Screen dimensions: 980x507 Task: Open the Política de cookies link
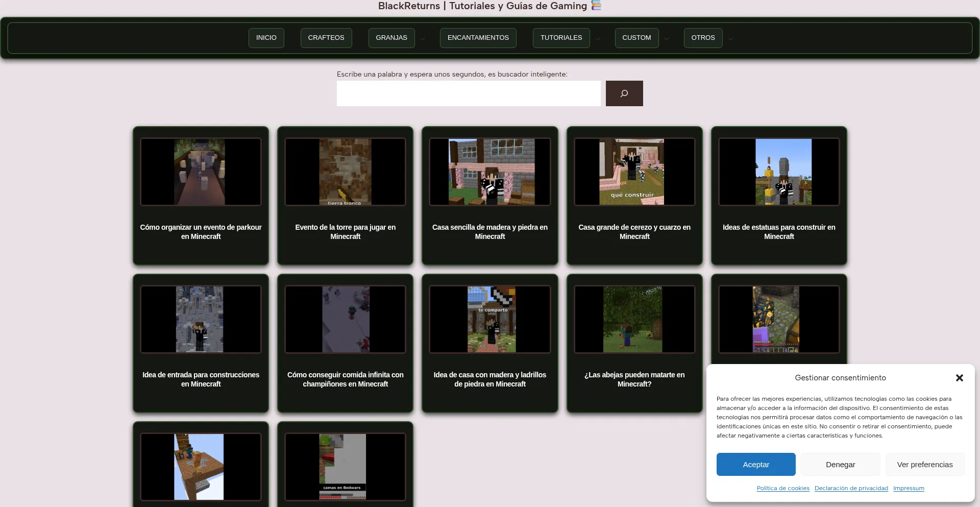pyautogui.click(x=783, y=488)
